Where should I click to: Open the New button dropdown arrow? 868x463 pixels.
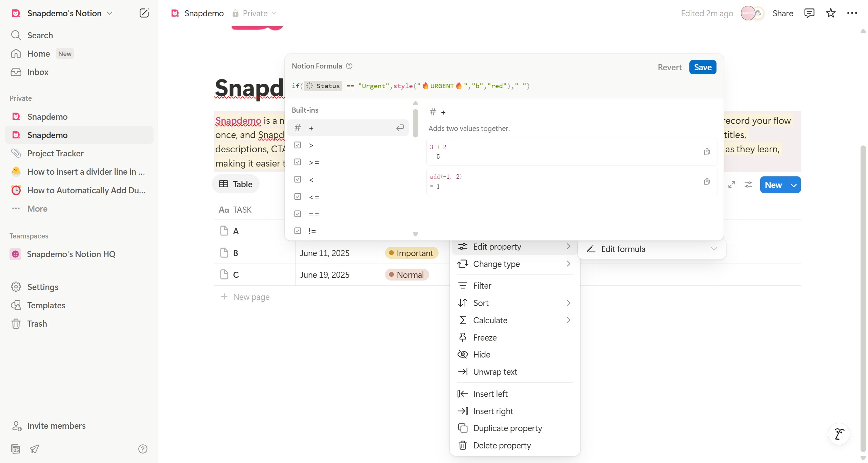[793, 185]
